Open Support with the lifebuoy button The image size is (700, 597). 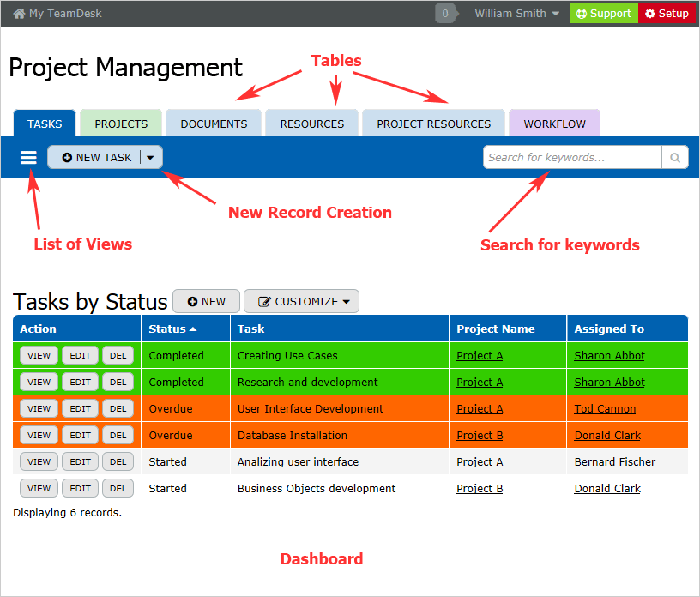[x=603, y=14]
